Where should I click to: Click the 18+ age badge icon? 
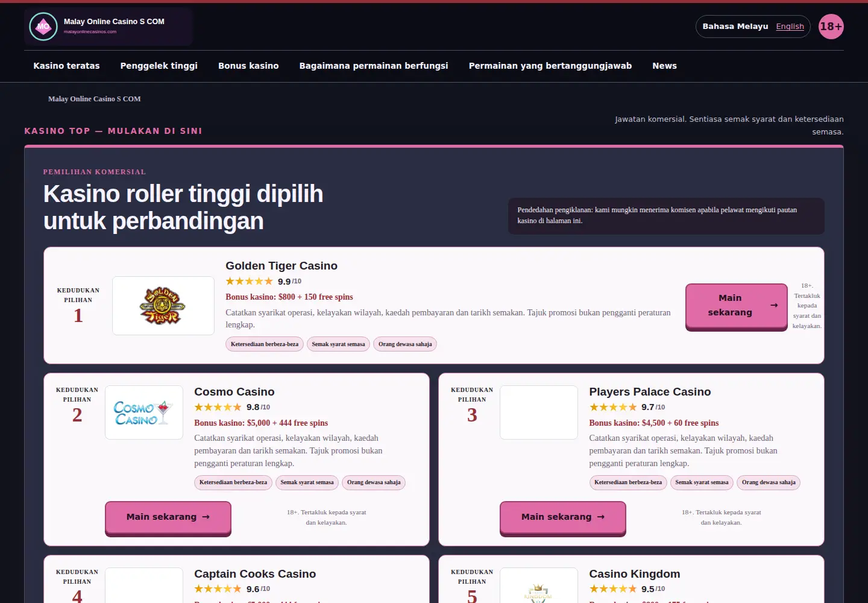point(831,27)
